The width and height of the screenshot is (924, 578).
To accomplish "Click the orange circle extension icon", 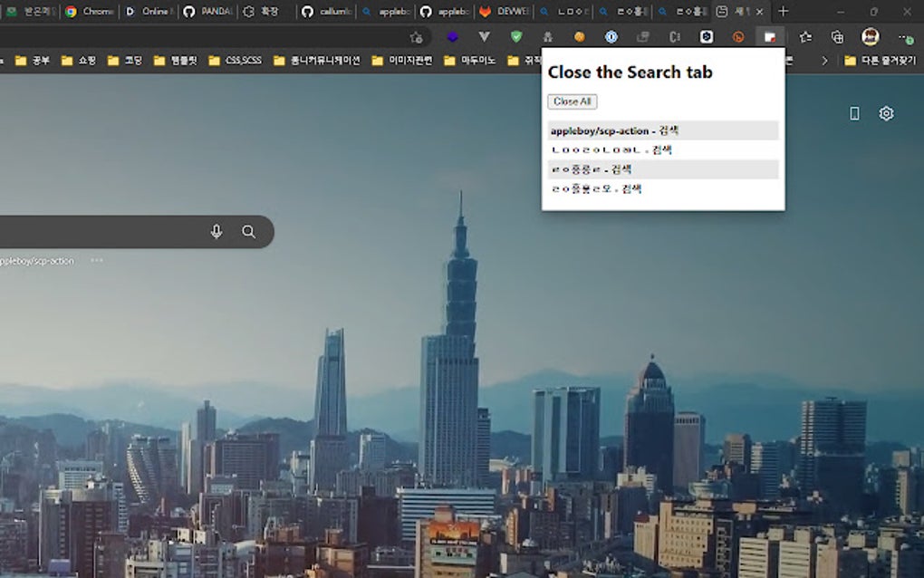I will pyautogui.click(x=580, y=36).
